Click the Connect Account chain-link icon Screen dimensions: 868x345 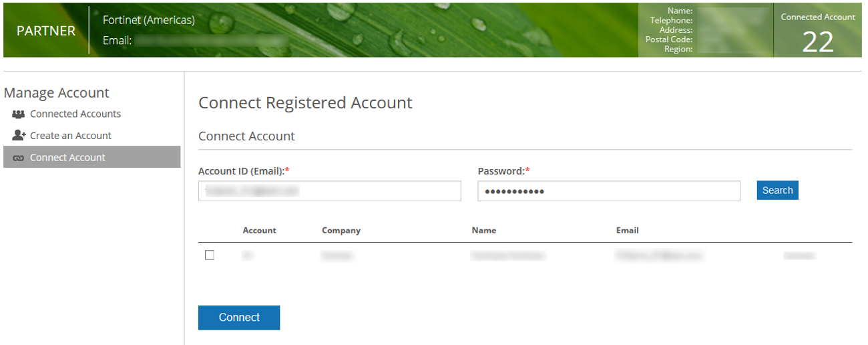click(18, 158)
